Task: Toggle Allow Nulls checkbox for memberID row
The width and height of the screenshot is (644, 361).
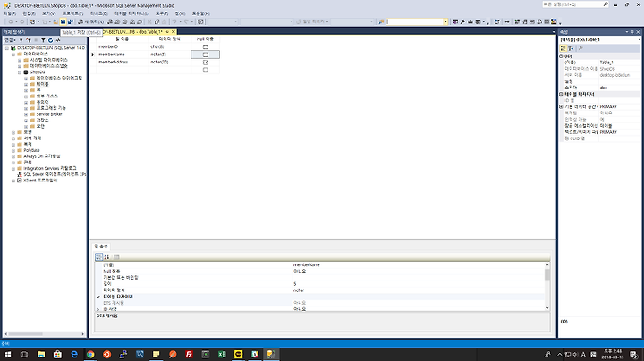Action: (x=206, y=46)
